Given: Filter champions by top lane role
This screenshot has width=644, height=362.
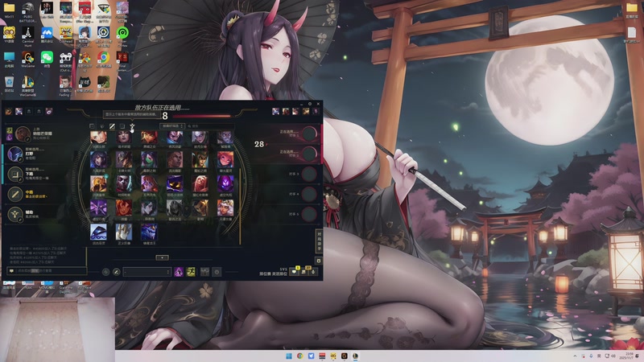Looking at the screenshot, I should click(x=92, y=126).
